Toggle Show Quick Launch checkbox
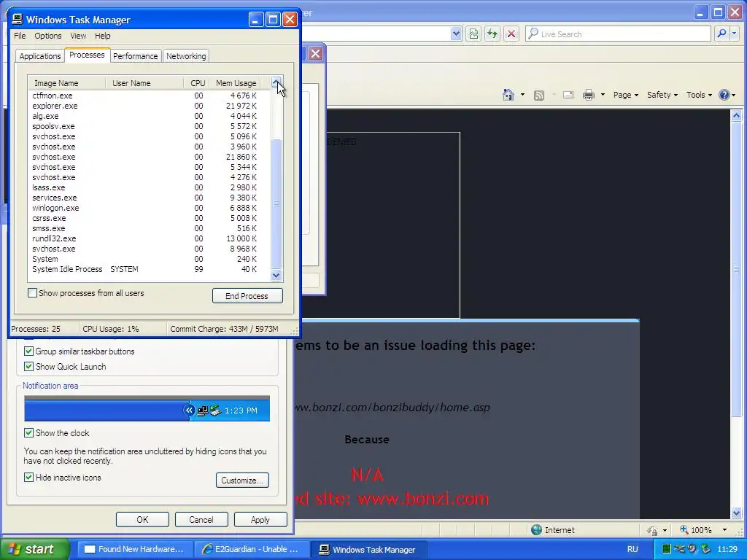This screenshot has height=560, width=747. (28, 366)
